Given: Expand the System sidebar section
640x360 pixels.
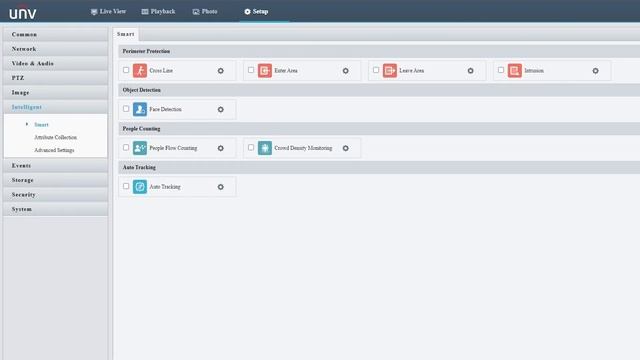Looking at the screenshot, I should coord(56,209).
